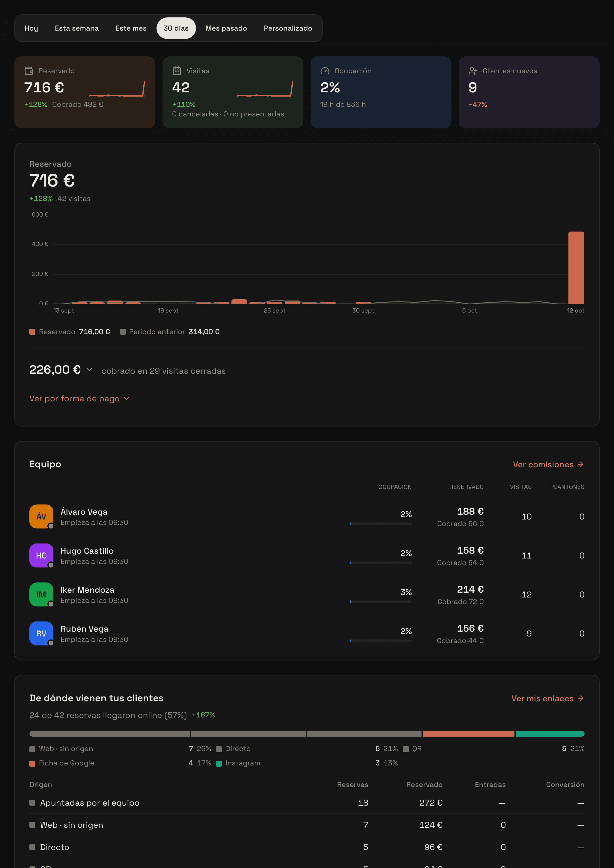The width and height of the screenshot is (614, 868).
Task: Click the Reservado orange legend swatch
Action: click(x=32, y=332)
